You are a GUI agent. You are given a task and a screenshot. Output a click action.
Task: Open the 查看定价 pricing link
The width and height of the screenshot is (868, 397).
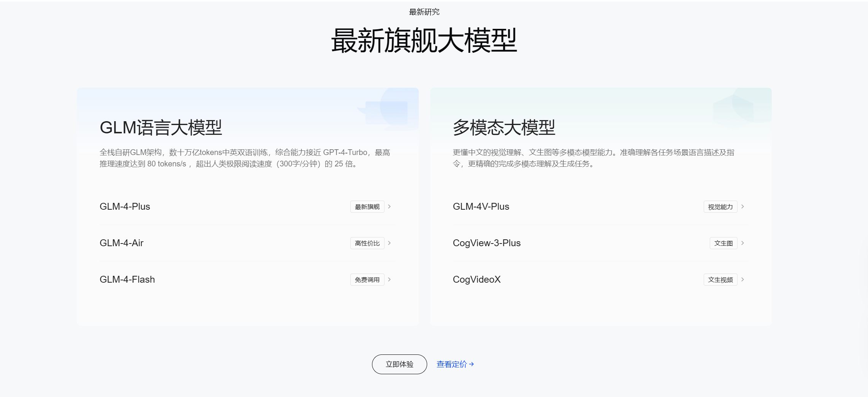click(455, 364)
